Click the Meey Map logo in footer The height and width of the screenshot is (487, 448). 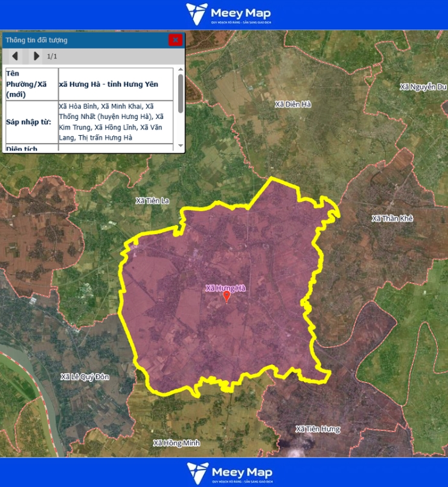click(228, 473)
